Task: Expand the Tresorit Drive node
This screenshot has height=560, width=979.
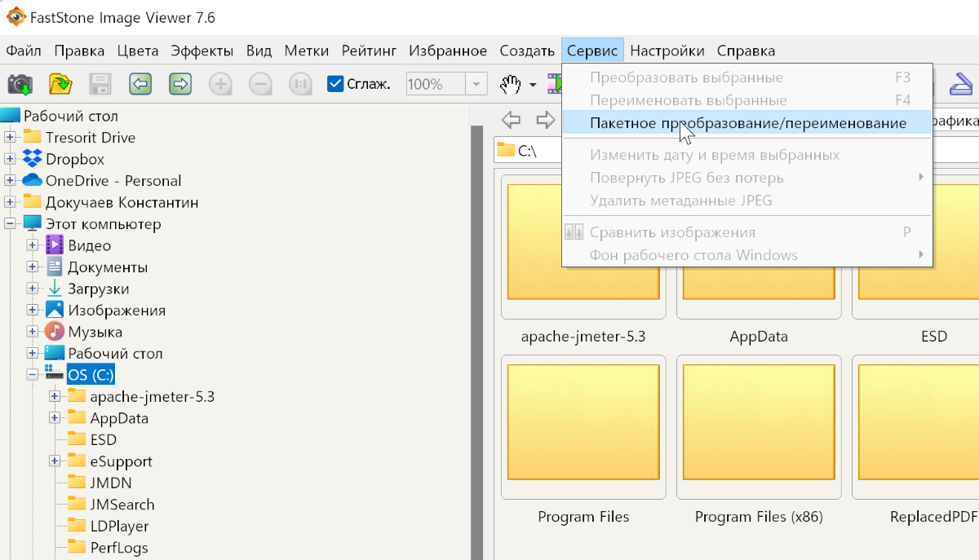Action: (x=10, y=137)
